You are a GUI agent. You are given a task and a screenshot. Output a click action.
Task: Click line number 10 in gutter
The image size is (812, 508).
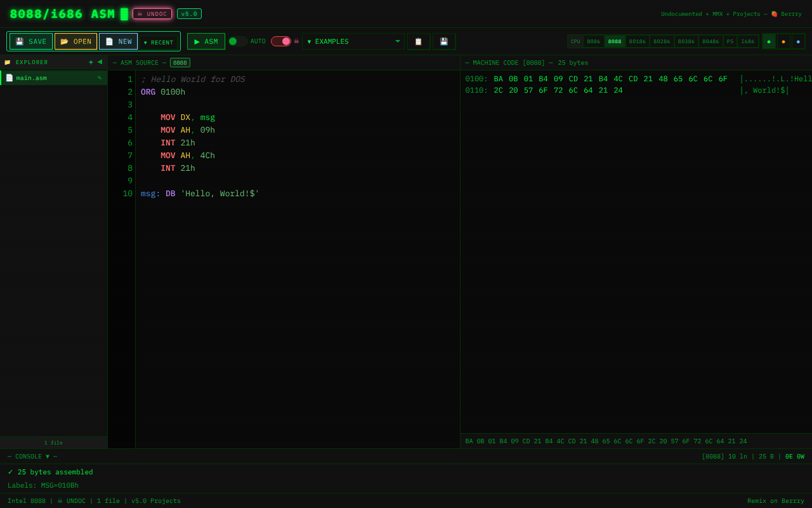(x=128, y=194)
